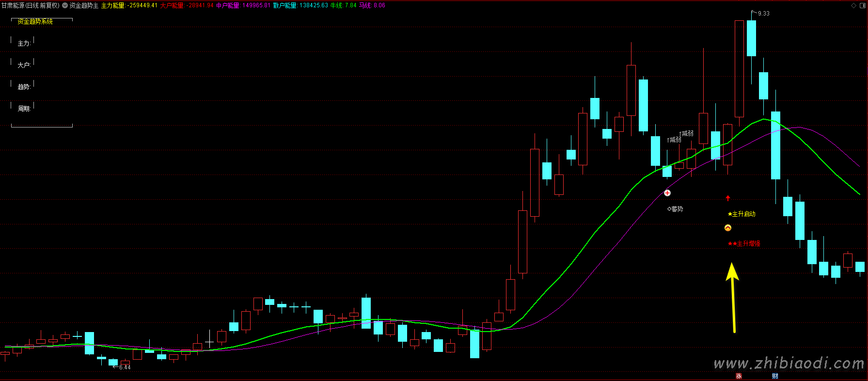Click the diamond icon at top right
Screen dimensions: 868x381
tap(853, 5)
